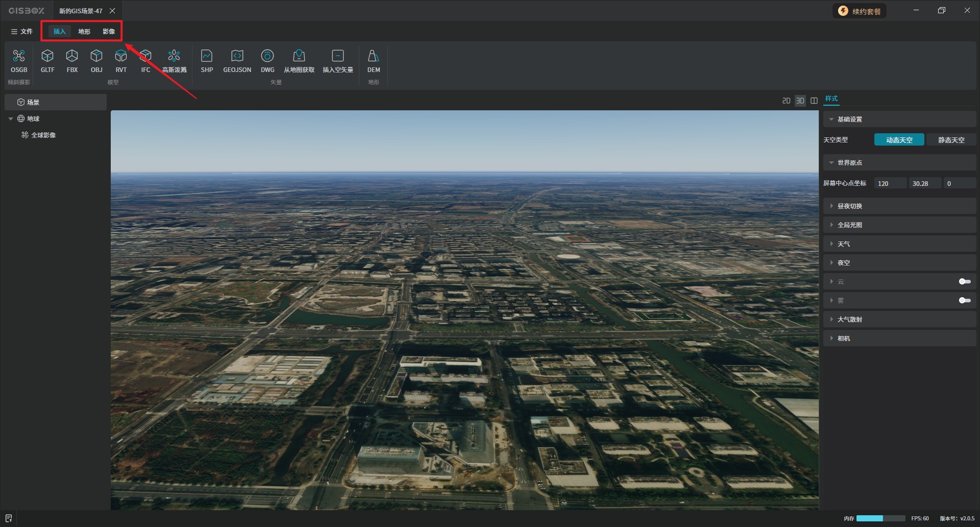This screenshot has width=980, height=527.
Task: Switch to the 地形 ribbon tab
Action: click(x=84, y=32)
